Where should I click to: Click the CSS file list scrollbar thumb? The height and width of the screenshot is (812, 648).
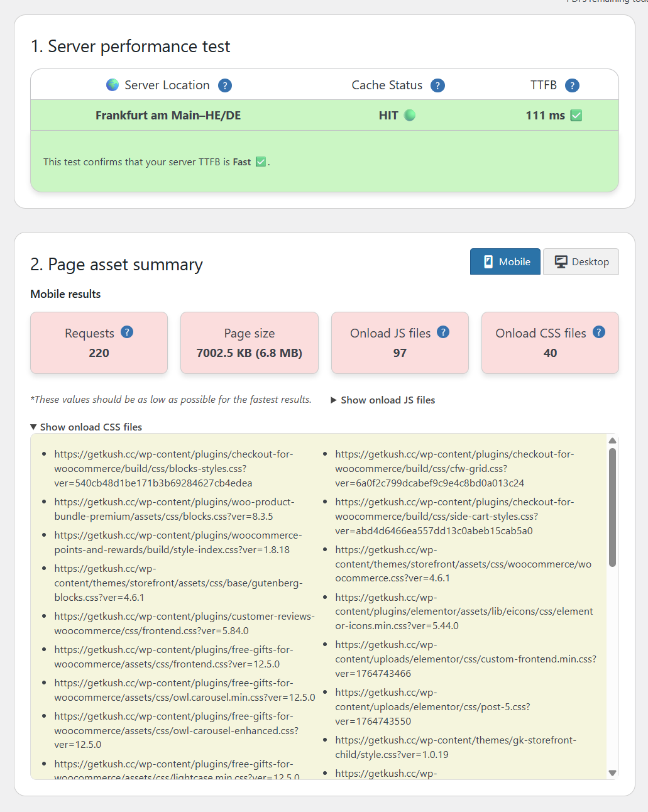click(x=612, y=506)
